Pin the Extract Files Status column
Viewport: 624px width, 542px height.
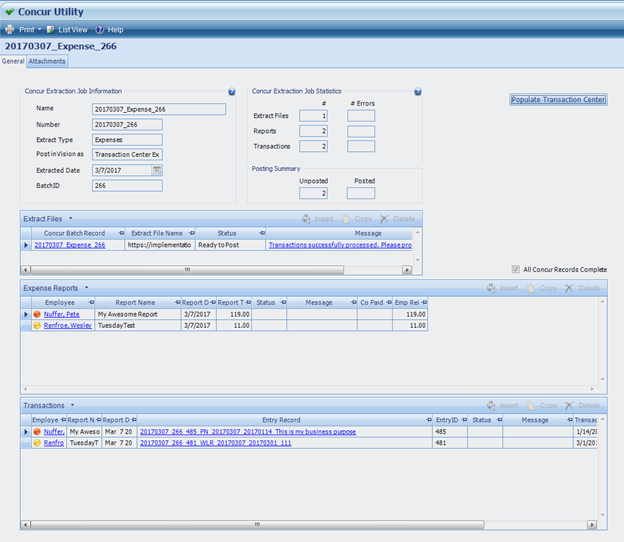point(262,233)
